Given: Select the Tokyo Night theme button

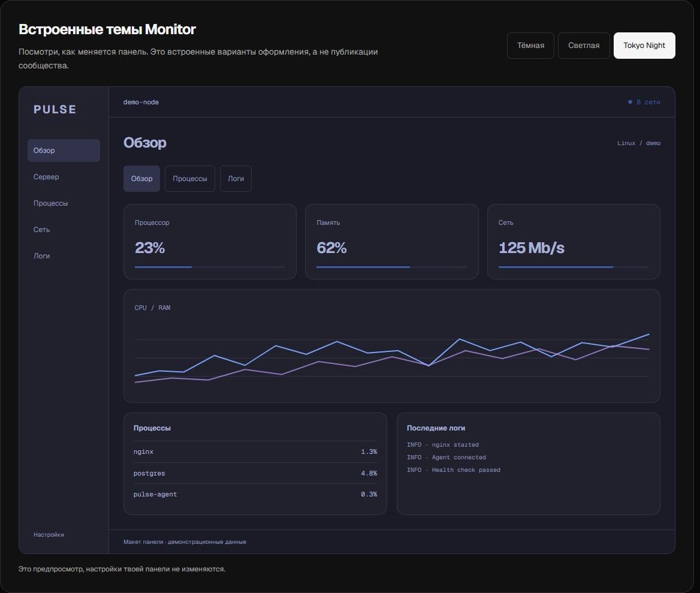Looking at the screenshot, I should [x=644, y=46].
